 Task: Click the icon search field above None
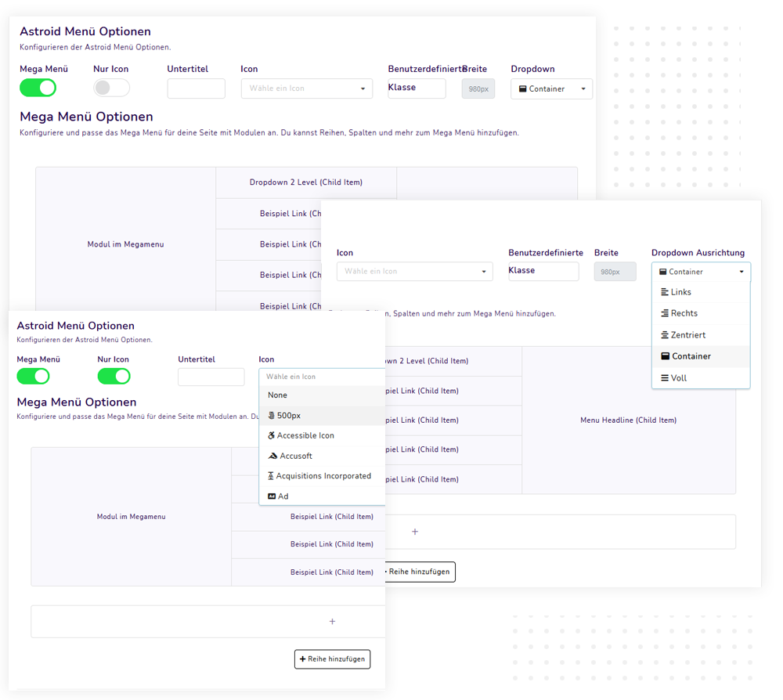coord(321,377)
